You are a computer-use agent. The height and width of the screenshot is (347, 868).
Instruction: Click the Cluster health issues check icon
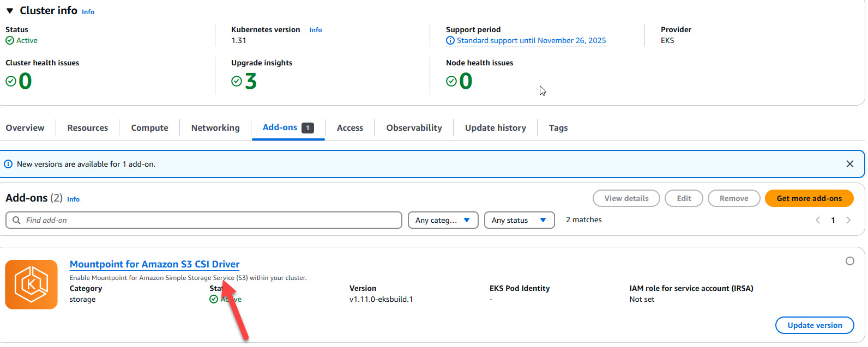point(11,81)
